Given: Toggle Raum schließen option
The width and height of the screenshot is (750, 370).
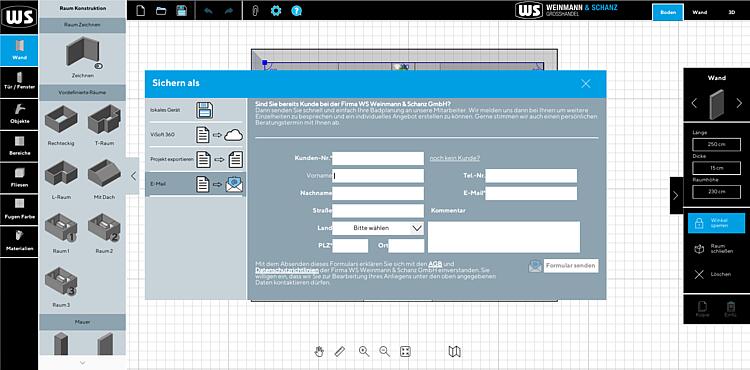Looking at the screenshot, I should 716,249.
